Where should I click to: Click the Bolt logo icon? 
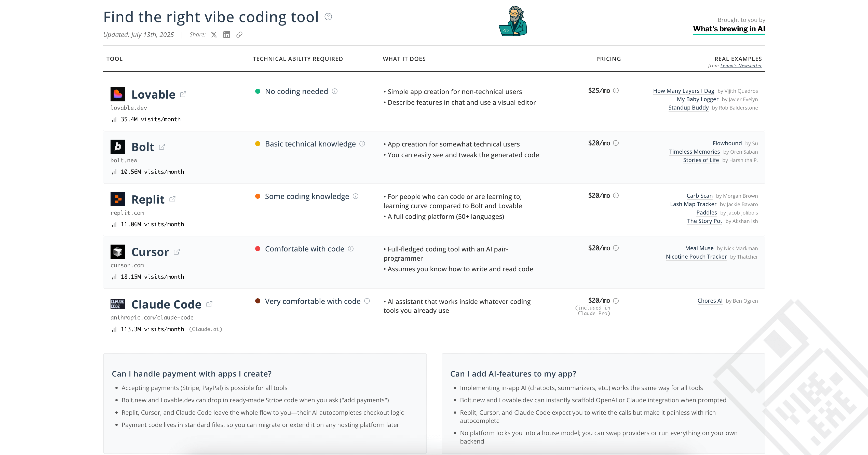point(118,146)
